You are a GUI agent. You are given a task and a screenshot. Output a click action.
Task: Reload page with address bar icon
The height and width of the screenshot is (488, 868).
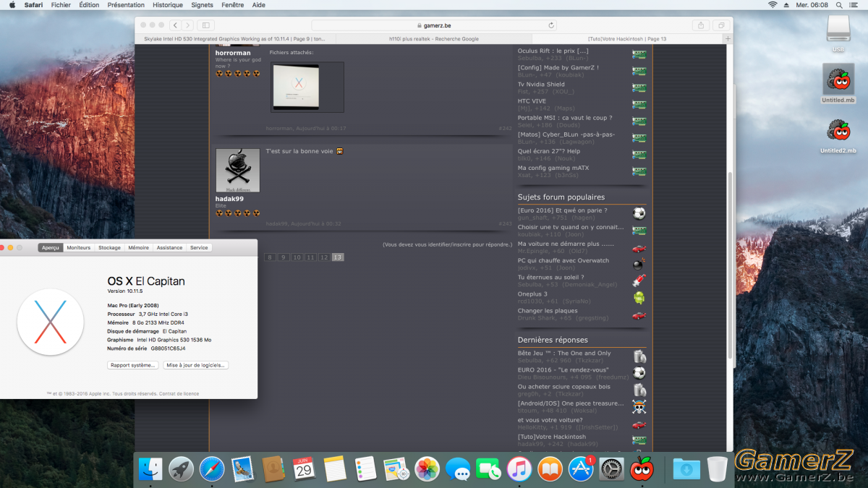(x=551, y=25)
